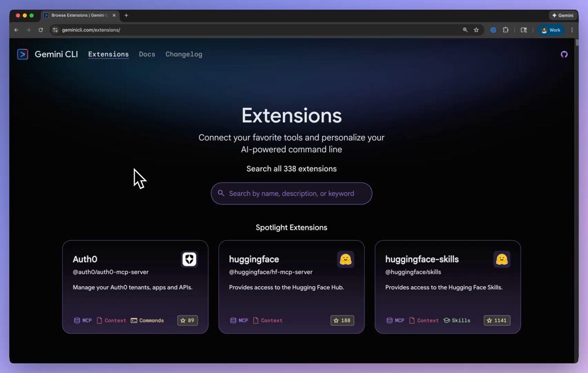Click the Gemini CLI site title
This screenshot has height=373, width=588.
(x=56, y=54)
